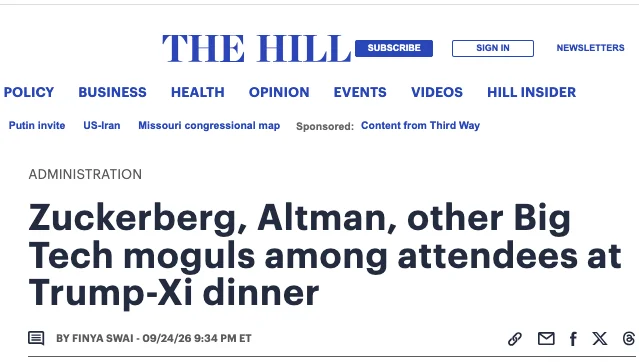Click the Subscribe button
This screenshot has width=639, height=362.
click(394, 48)
